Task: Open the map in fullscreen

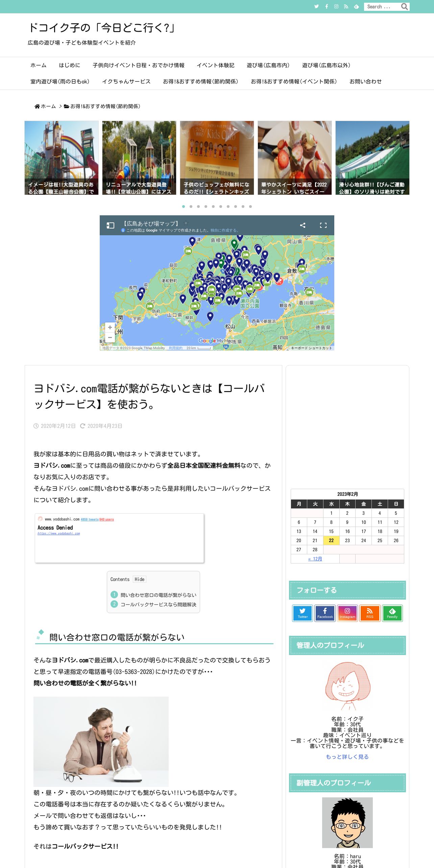Action: click(x=323, y=225)
